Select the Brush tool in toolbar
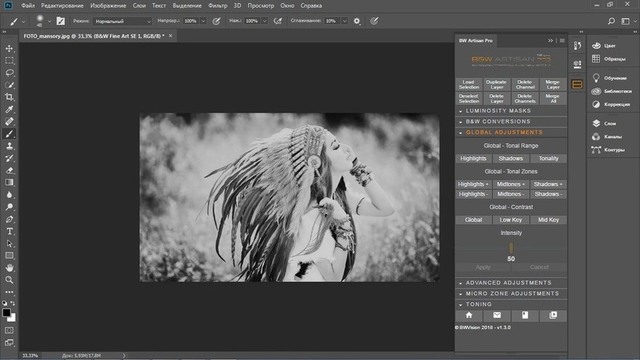This screenshot has width=640, height=360. [9, 134]
